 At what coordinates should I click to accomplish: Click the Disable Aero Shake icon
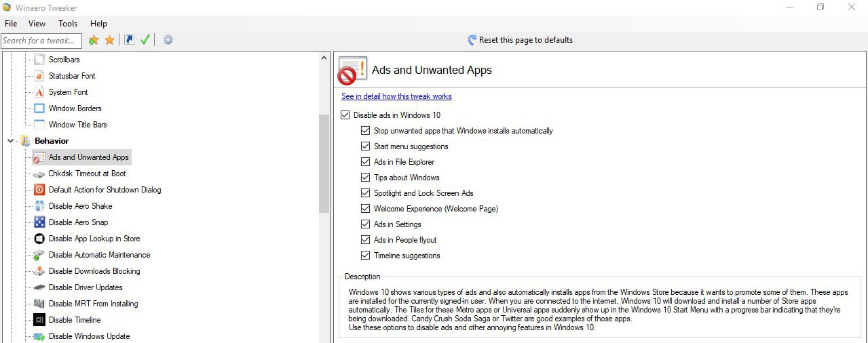(x=39, y=206)
